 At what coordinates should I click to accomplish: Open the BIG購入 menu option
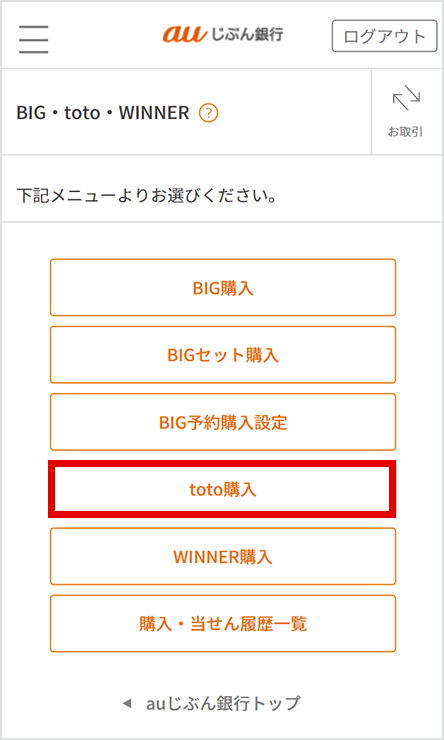coord(223,287)
